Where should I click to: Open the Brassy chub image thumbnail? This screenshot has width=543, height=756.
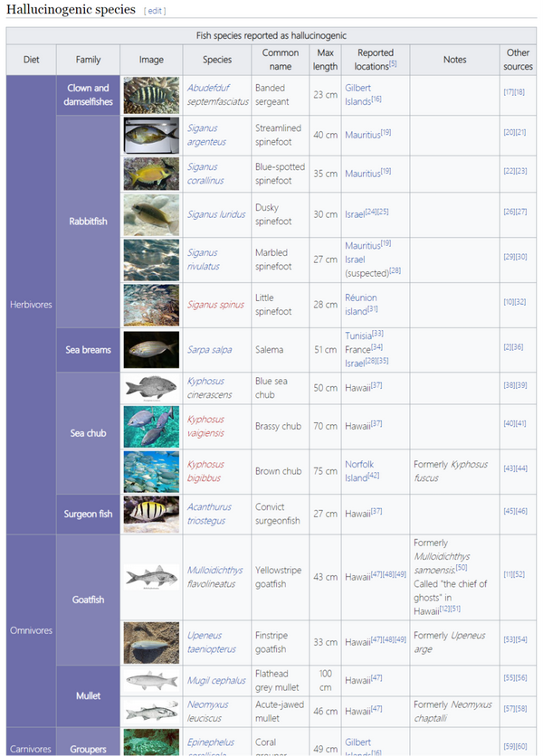[151, 426]
